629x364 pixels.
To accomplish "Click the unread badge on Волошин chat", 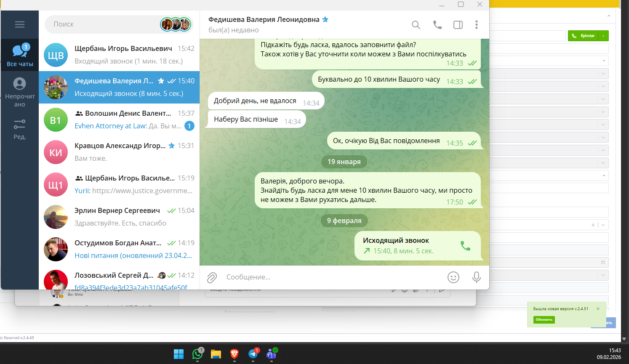I will point(189,126).
